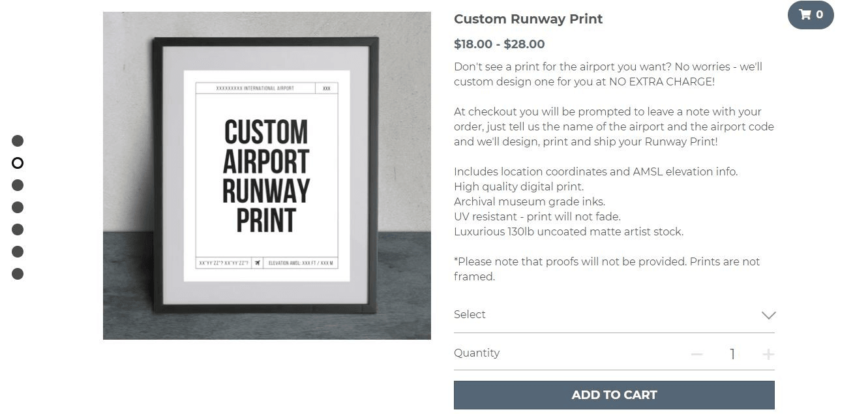Jump to third section navigation dot
The width and height of the screenshot is (868, 414).
[18, 185]
